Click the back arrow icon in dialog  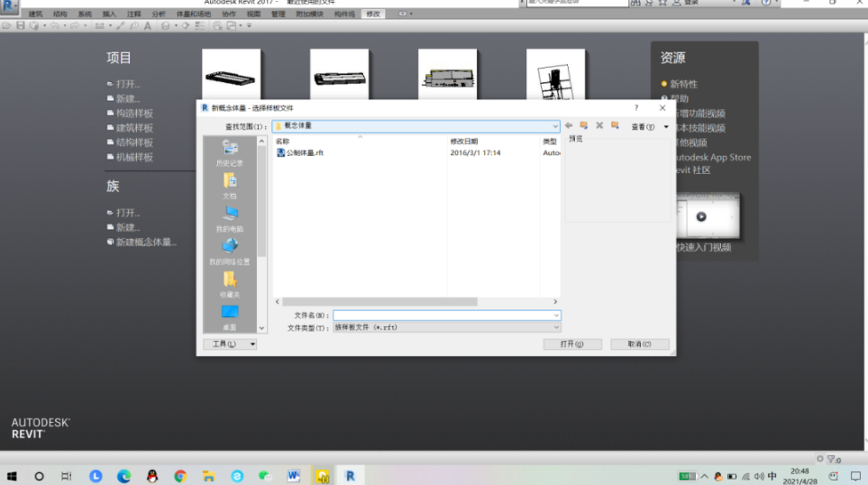(570, 126)
